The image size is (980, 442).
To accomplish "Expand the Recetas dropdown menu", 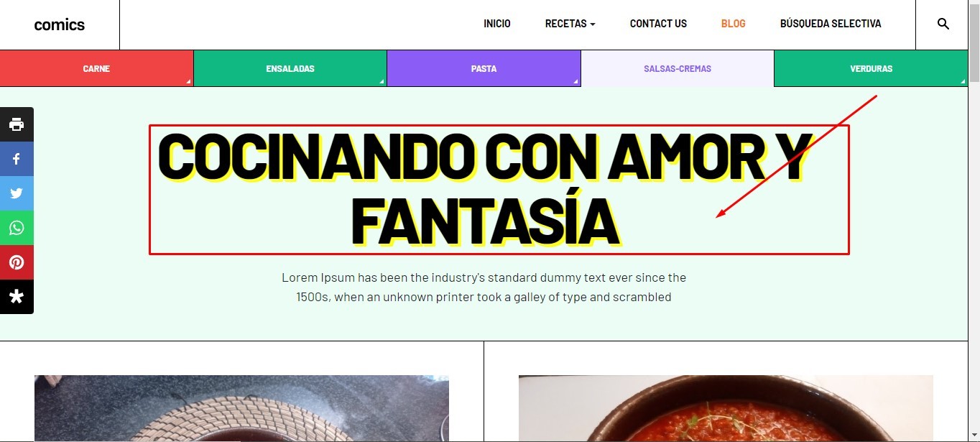I will point(570,24).
